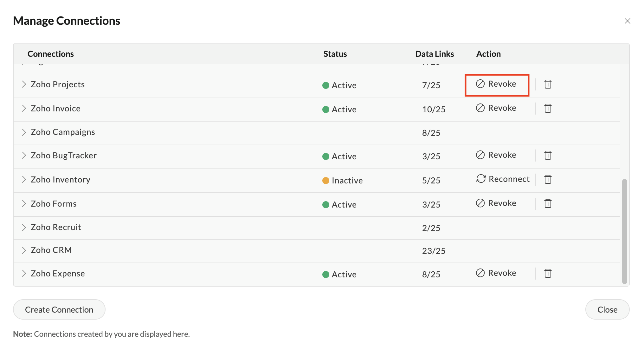Revoke the Zoho Invoice connection
Viewport: 644px width, 351px height.
pos(496,108)
